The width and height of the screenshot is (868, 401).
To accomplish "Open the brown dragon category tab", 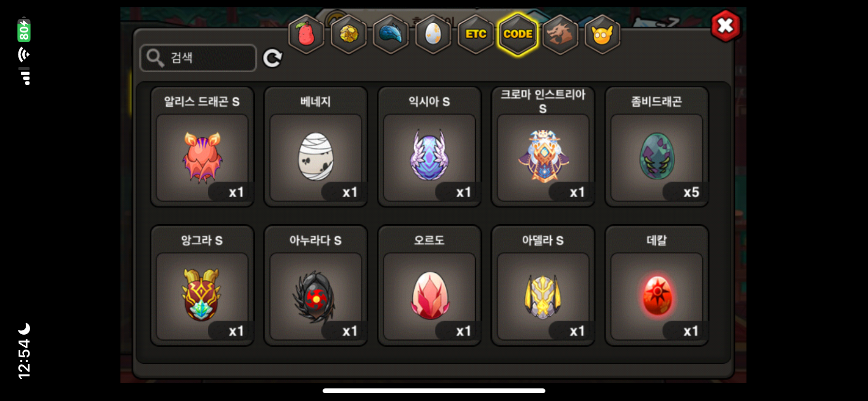I will (560, 34).
